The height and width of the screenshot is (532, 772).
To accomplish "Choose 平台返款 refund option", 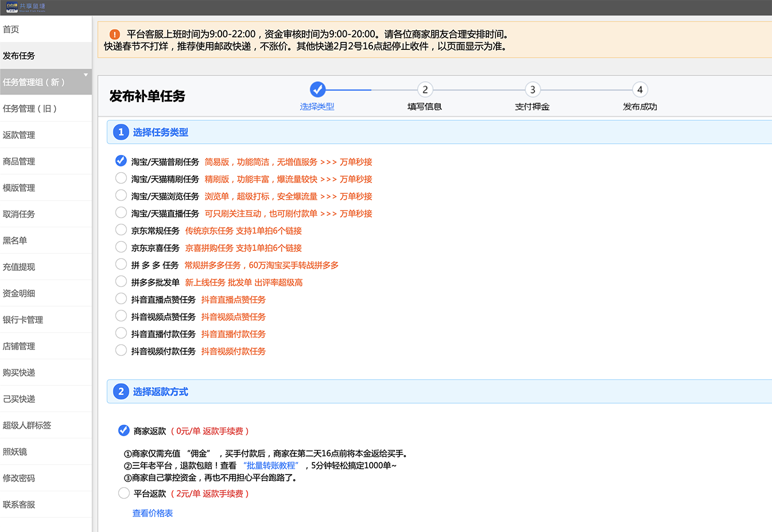I will pos(124,493).
